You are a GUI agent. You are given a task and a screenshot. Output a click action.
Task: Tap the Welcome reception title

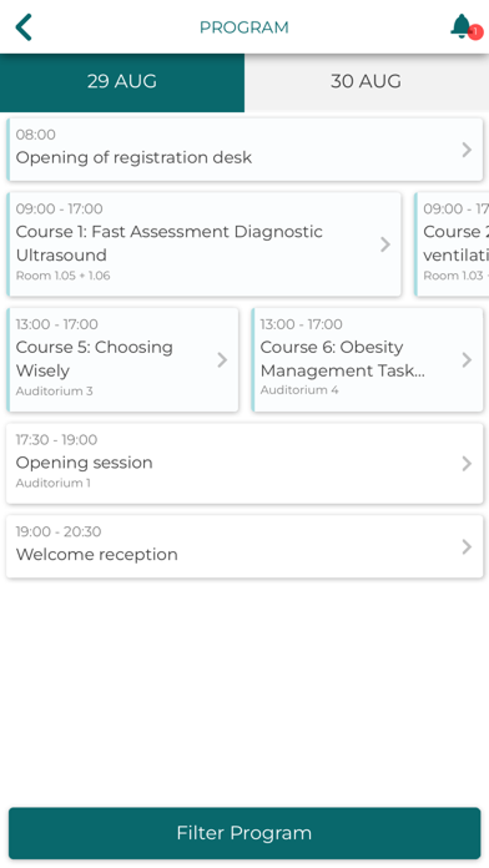coord(97,555)
